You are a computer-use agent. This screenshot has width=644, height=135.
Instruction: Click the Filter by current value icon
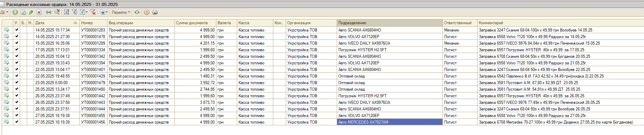coord(75,12)
